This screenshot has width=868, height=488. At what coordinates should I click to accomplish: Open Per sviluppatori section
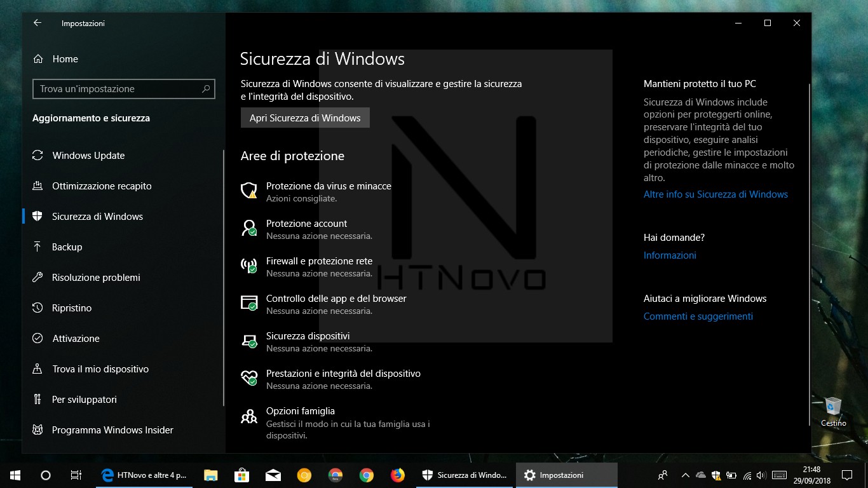pyautogui.click(x=74, y=400)
